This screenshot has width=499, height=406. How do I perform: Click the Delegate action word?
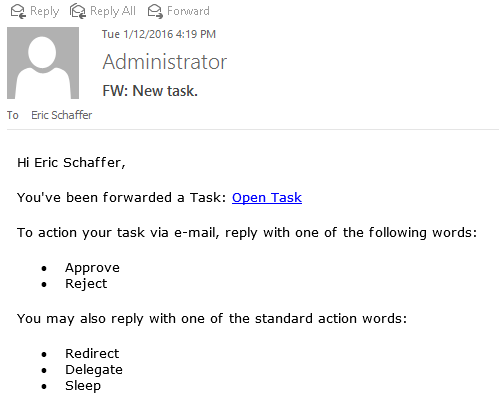coord(94,370)
